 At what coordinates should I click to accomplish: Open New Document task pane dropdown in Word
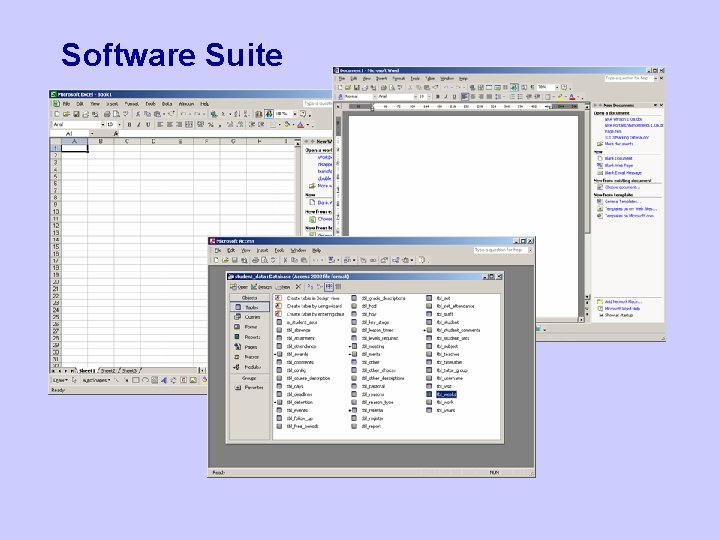tap(655, 105)
